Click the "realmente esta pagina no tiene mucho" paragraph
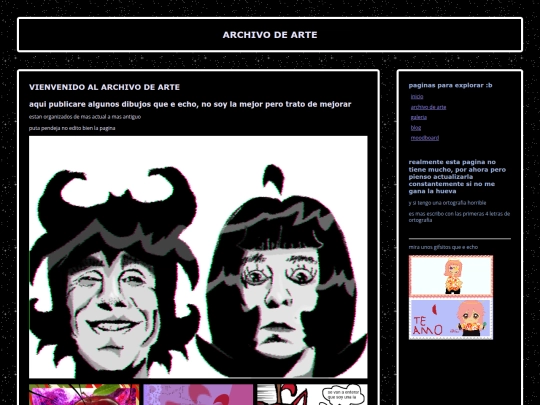540x405 pixels. 457,177
